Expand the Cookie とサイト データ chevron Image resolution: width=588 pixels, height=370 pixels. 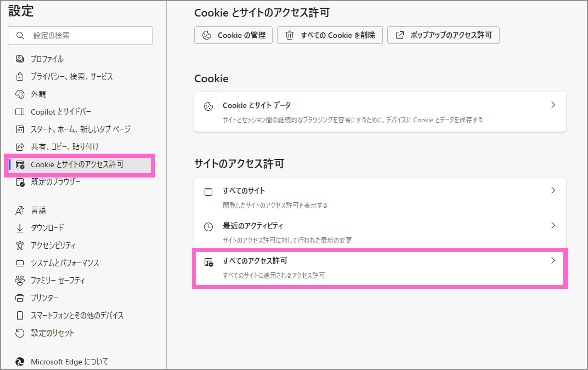pos(553,105)
